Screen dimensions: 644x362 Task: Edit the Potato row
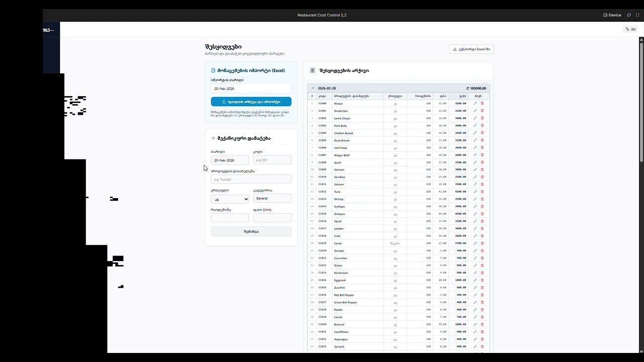[475, 310]
